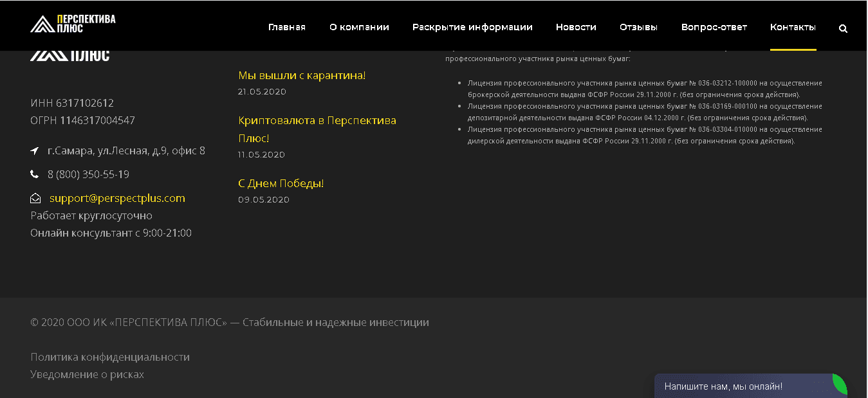Open Раскрытие информации menu item
The width and height of the screenshot is (868, 398).
[x=472, y=27]
